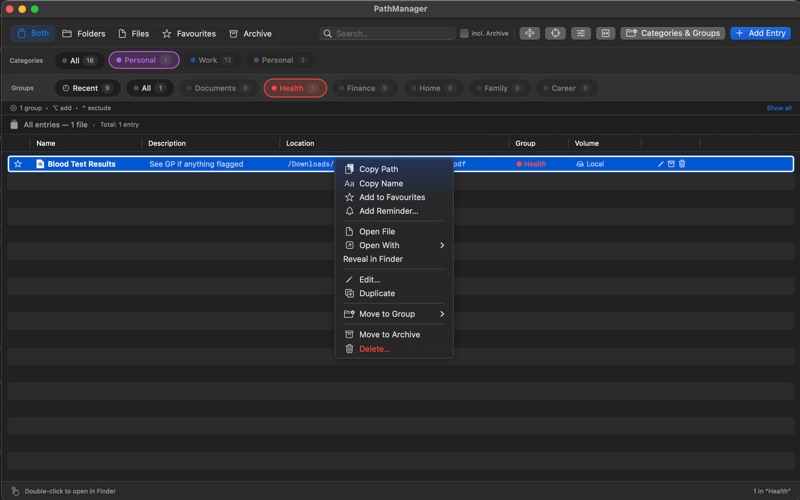The width and height of the screenshot is (800, 500).
Task: Click the trash icon in row
Action: click(x=682, y=164)
